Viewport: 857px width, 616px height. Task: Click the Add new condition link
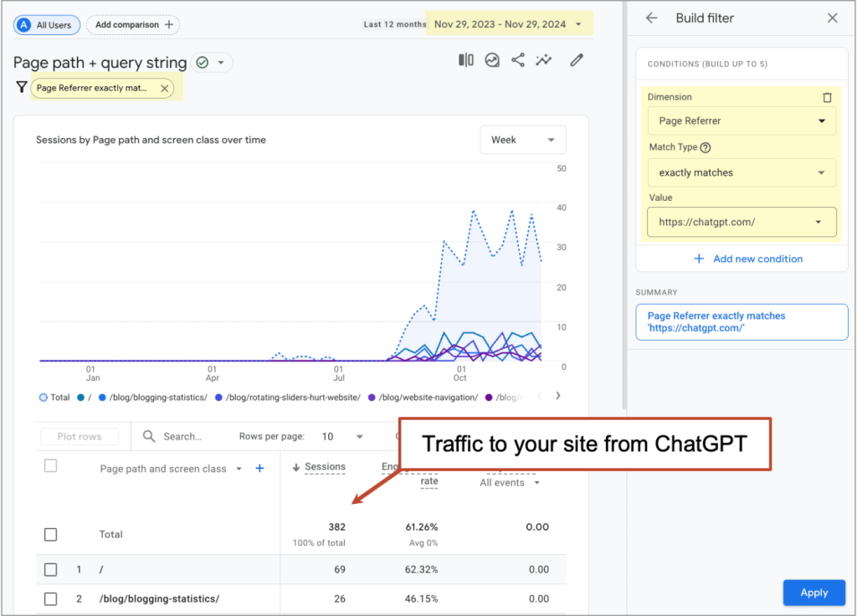[748, 259]
